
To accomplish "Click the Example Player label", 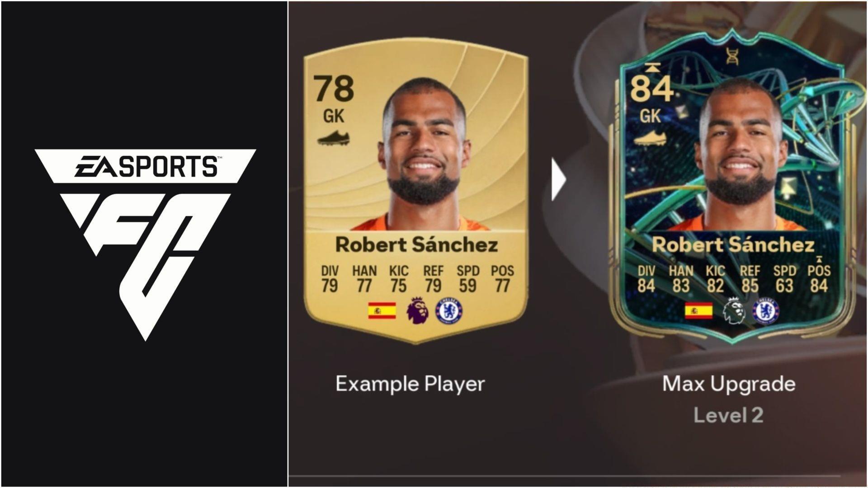I will click(410, 384).
